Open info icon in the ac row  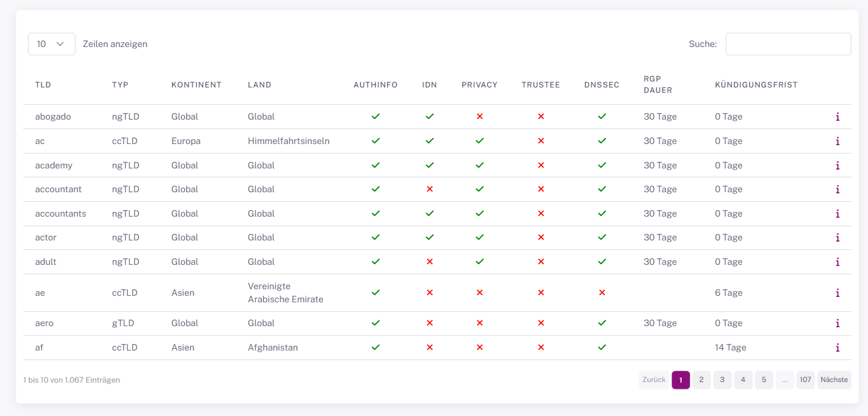(x=837, y=141)
